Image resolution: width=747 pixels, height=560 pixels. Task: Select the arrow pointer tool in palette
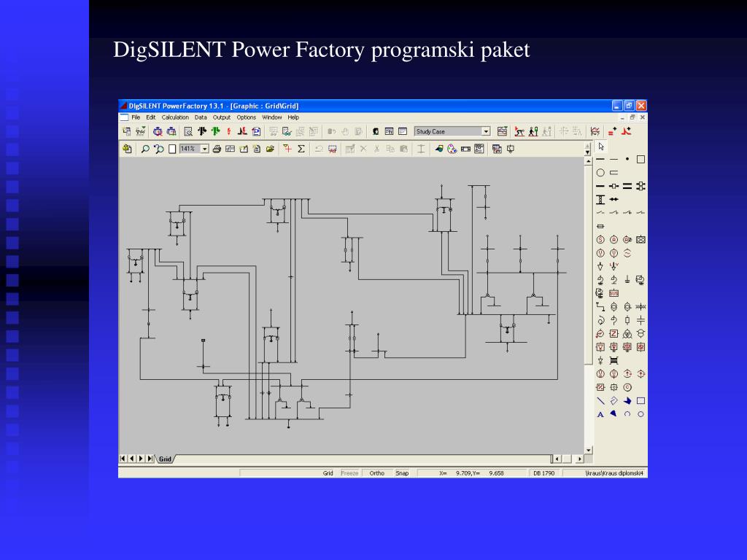point(601,147)
